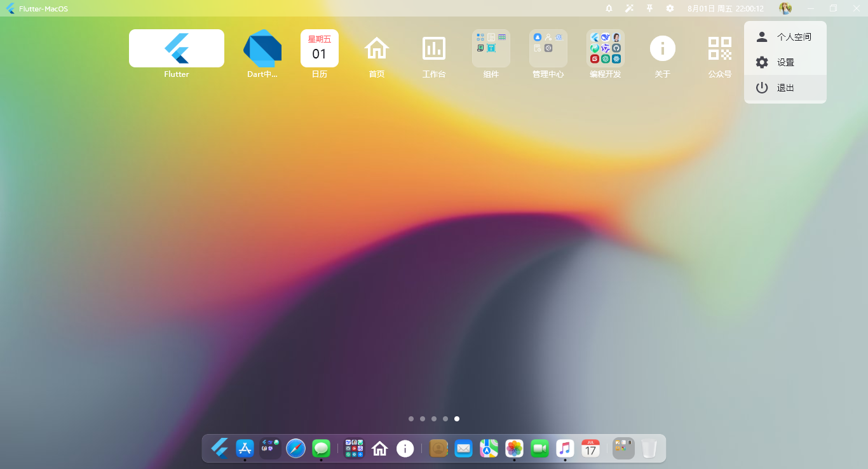Image resolution: width=868 pixels, height=469 pixels.
Task: Expand the 组件 folder
Action: (x=491, y=48)
